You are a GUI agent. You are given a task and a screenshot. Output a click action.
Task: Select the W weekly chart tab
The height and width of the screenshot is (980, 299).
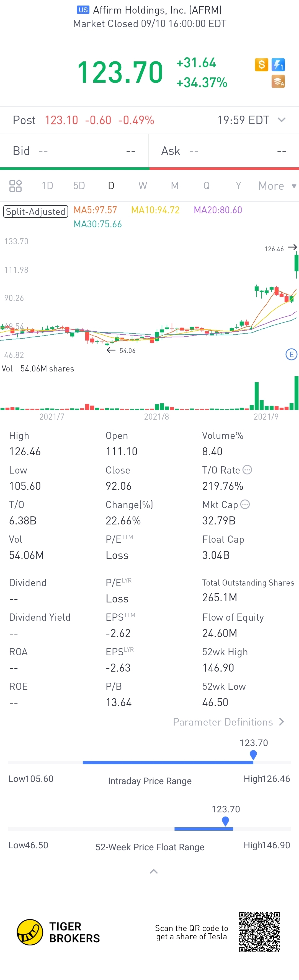(143, 186)
